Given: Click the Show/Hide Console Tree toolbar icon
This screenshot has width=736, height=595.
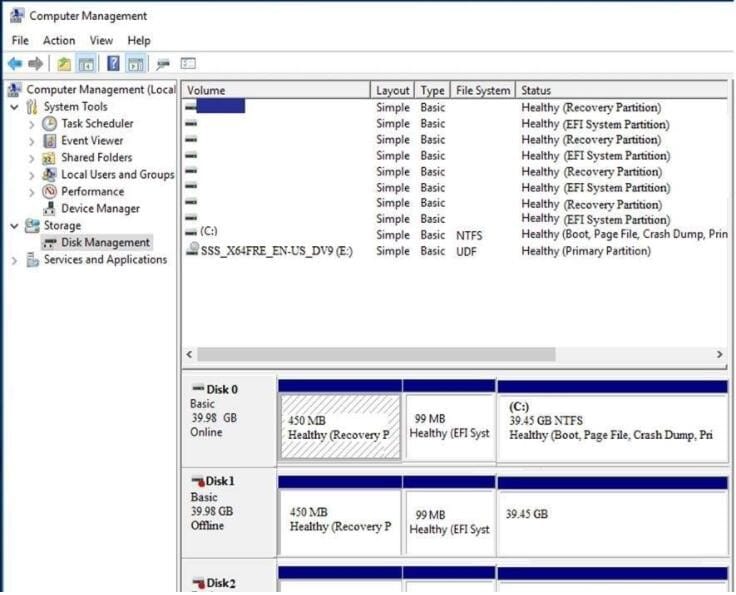Looking at the screenshot, I should (x=87, y=64).
